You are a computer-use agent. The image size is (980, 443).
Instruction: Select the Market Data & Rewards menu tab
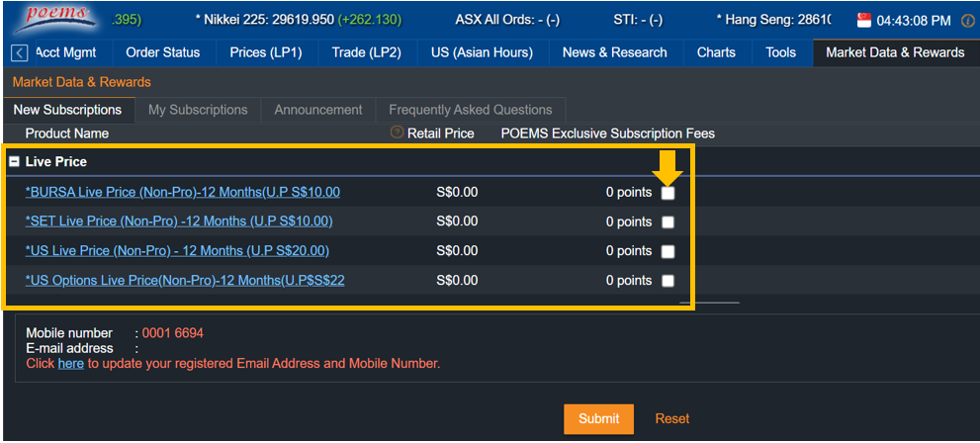point(896,53)
